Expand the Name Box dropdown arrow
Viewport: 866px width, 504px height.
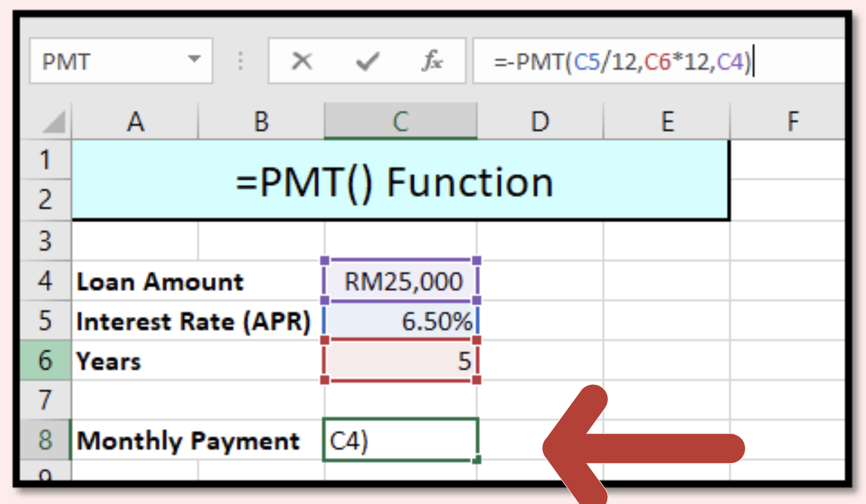coord(194,59)
